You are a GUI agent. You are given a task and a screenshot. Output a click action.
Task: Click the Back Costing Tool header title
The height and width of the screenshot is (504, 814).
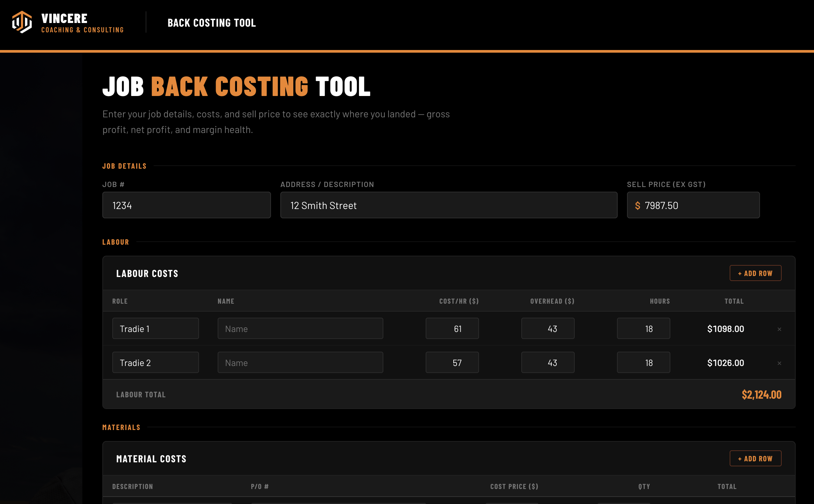212,23
